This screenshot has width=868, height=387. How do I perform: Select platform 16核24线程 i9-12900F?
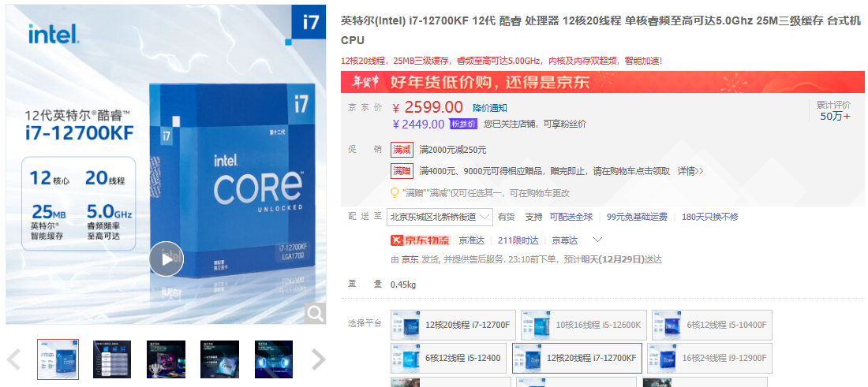click(709, 359)
